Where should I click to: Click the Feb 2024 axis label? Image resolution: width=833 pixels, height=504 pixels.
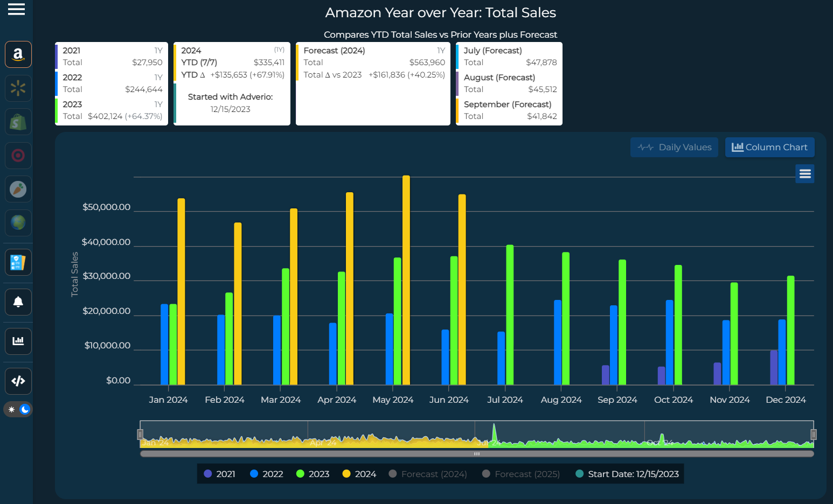225,400
